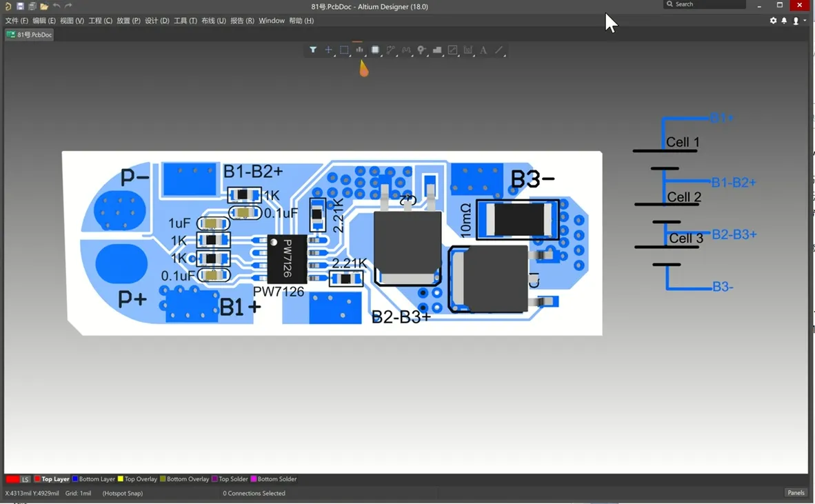Image resolution: width=815 pixels, height=504 pixels.
Task: Select the place polygon fill tool
Action: click(x=437, y=50)
